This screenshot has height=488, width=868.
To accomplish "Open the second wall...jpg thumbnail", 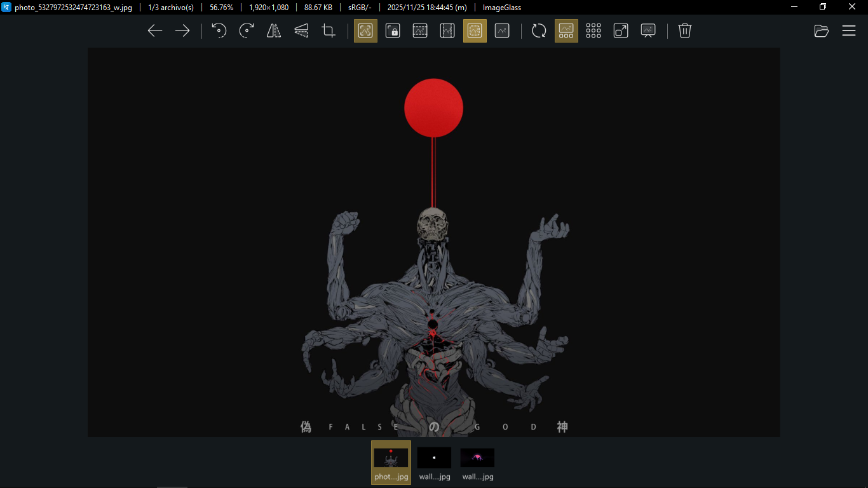I will 434,462.
